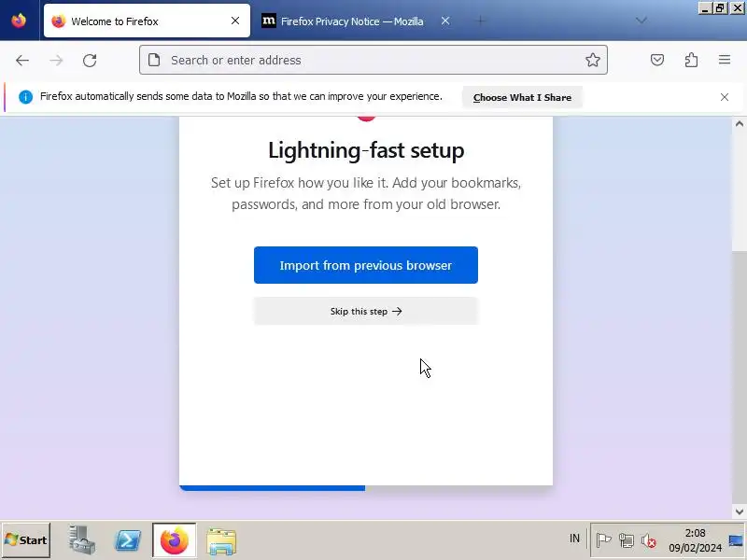Open a new tab with plus button
This screenshot has height=560, width=747.
[481, 21]
